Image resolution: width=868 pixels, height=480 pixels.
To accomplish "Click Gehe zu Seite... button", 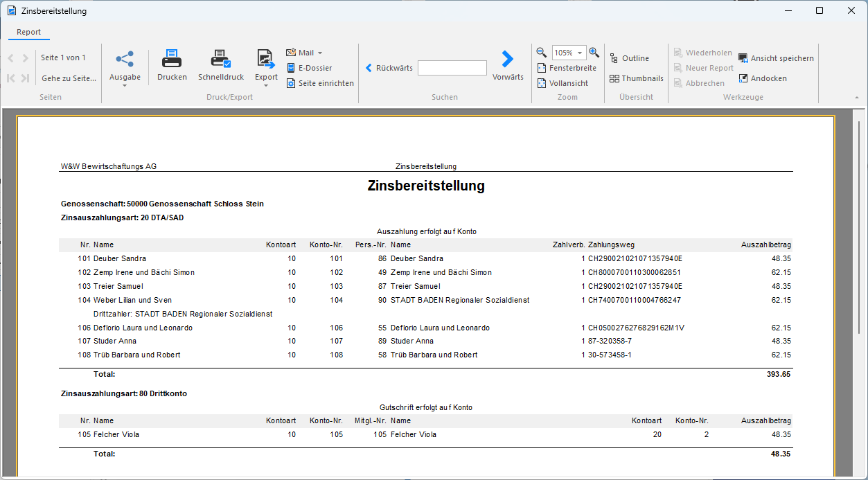I will (69, 78).
